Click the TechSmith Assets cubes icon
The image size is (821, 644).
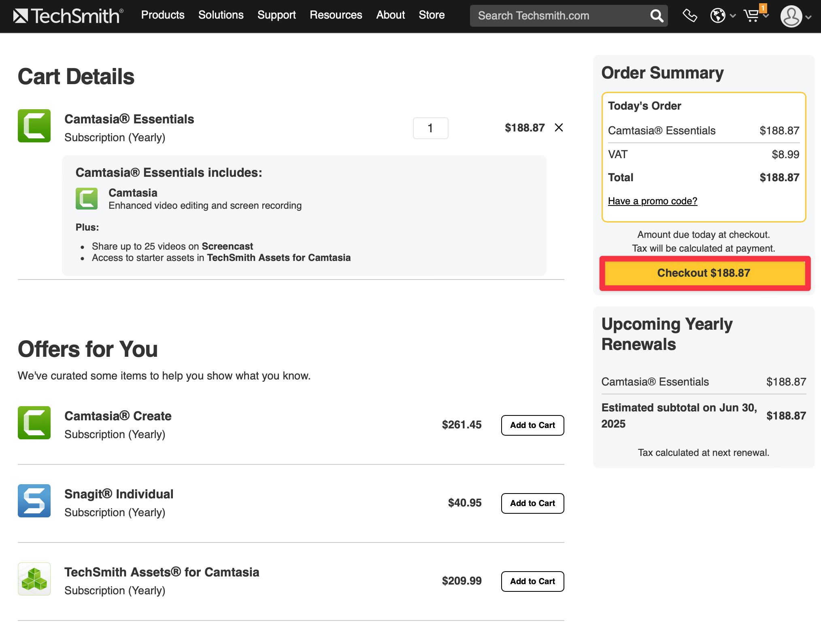tap(34, 579)
